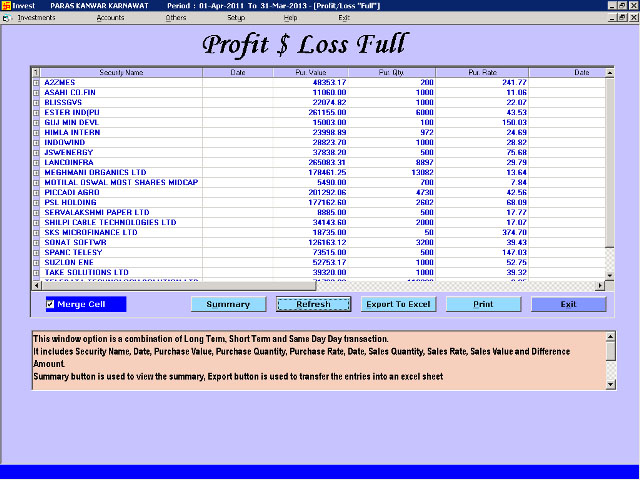Click plus icon beside SONAT SOFTWR
Image resolution: width=640 pixels, height=480 pixels.
point(37,242)
